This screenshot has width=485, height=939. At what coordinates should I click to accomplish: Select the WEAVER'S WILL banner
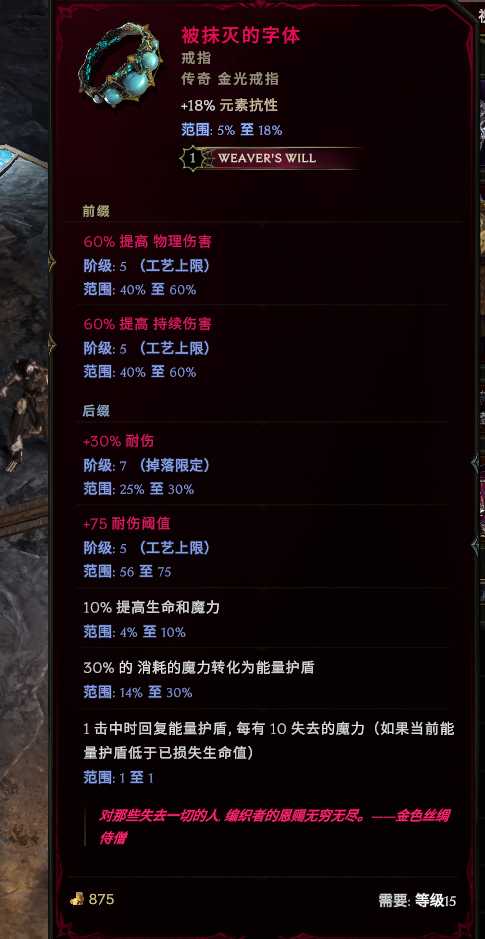coord(271,159)
